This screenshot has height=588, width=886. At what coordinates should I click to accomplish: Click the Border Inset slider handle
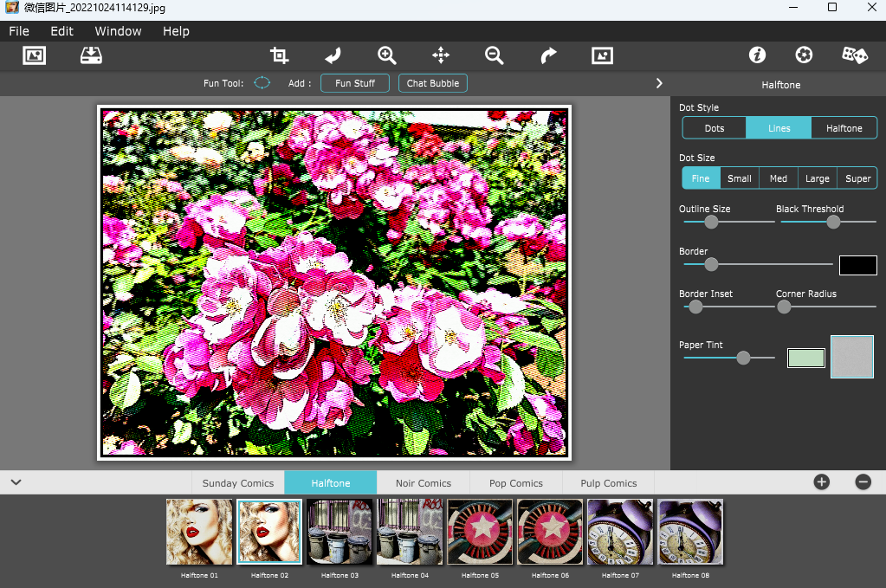point(695,307)
